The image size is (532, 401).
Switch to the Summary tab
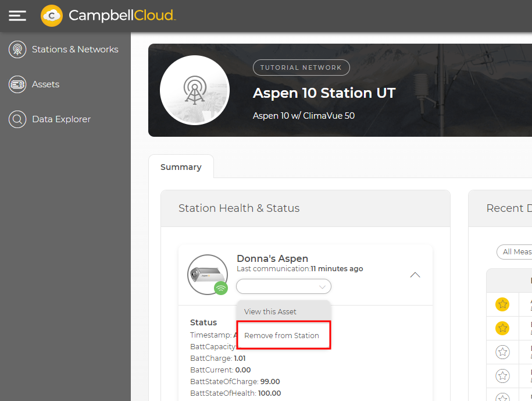click(x=181, y=167)
